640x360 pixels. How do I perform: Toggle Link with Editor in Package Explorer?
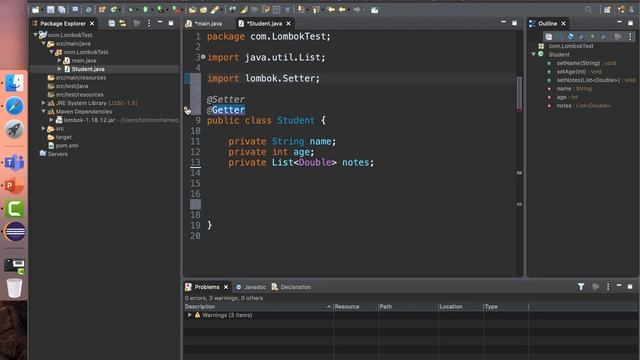click(x=122, y=23)
